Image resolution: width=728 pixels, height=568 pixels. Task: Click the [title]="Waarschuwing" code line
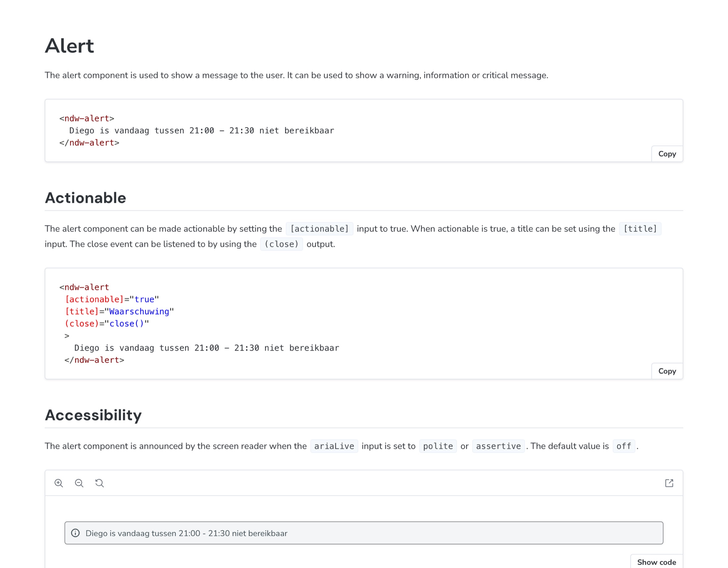pyautogui.click(x=119, y=312)
